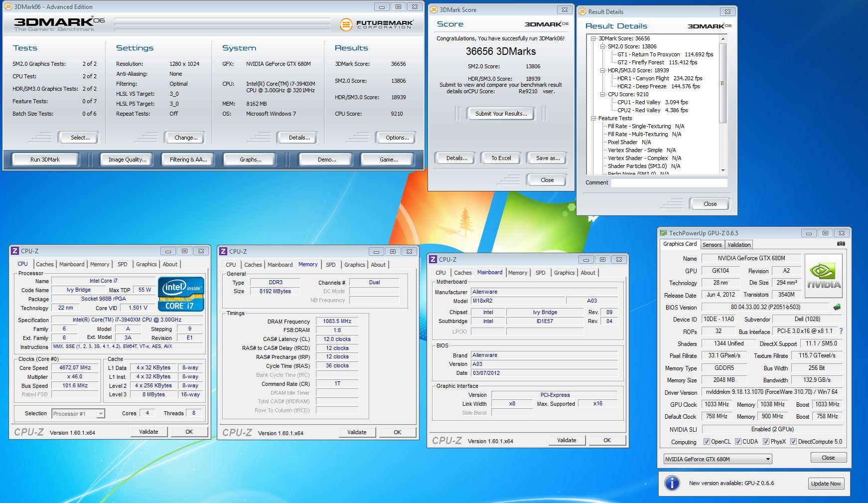Image resolution: width=868 pixels, height=503 pixels.
Task: Click the Futuremark Corporation logo
Action: 377,24
